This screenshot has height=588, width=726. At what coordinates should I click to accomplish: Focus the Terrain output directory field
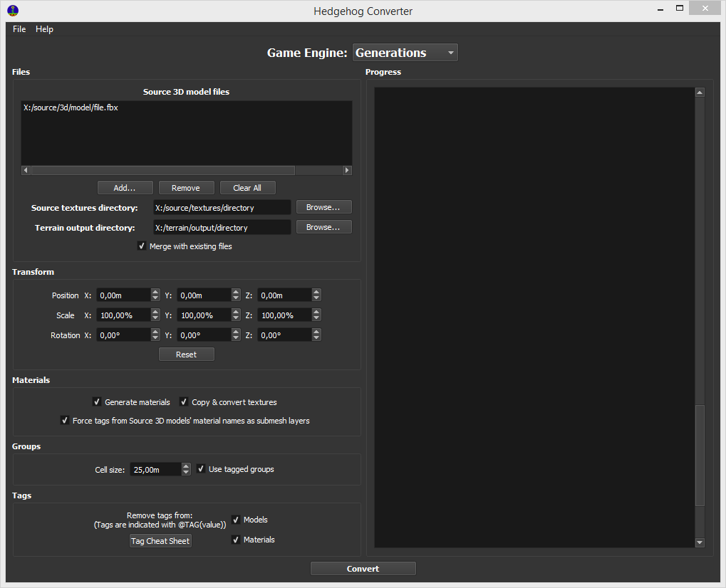click(222, 228)
